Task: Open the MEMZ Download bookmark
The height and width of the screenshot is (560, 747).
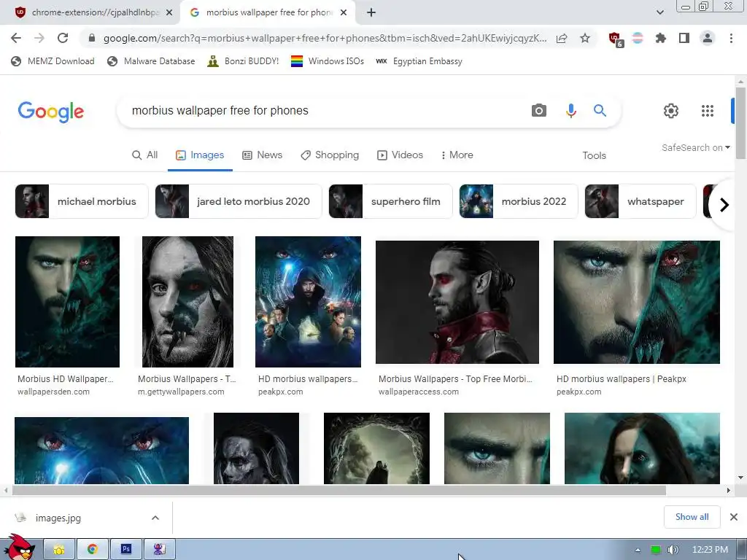Action: pyautogui.click(x=53, y=61)
